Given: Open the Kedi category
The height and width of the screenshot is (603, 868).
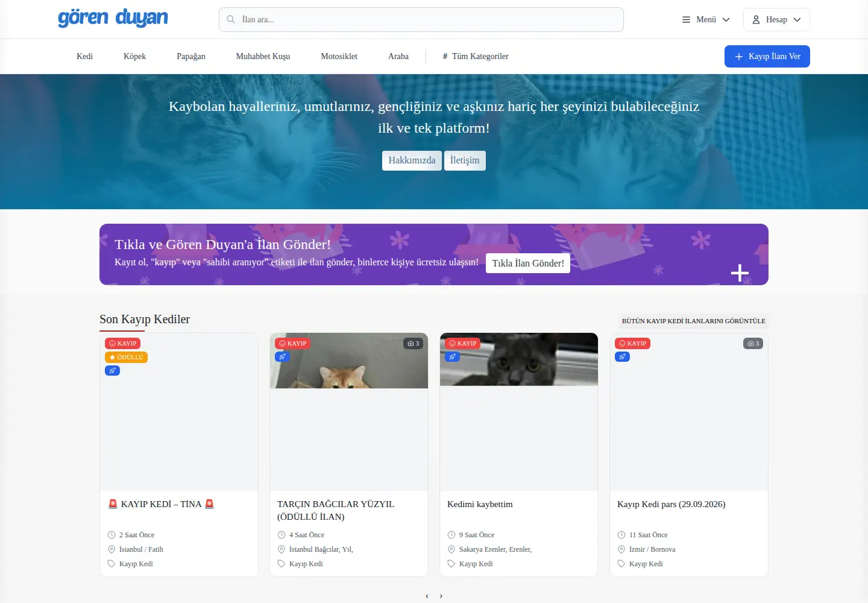Looking at the screenshot, I should [84, 56].
